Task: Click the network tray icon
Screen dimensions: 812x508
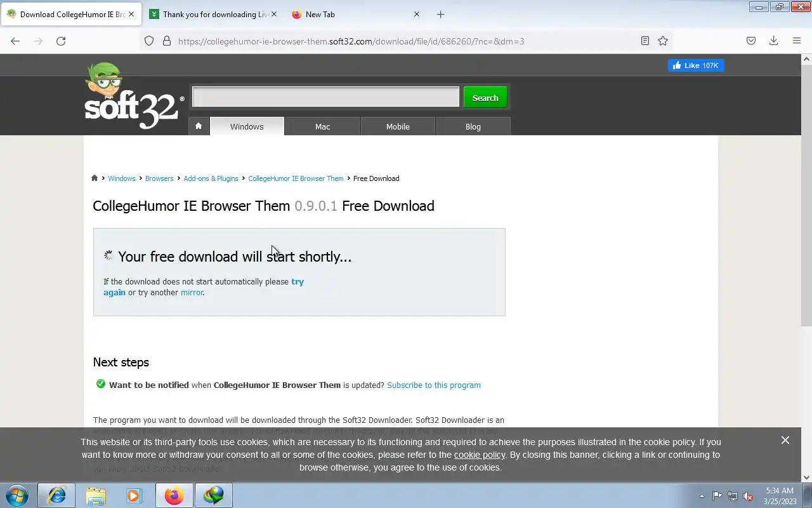Action: [733, 496]
